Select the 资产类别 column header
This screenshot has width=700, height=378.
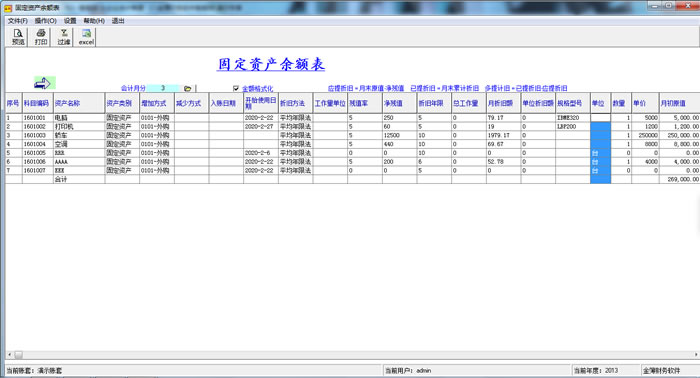click(122, 103)
